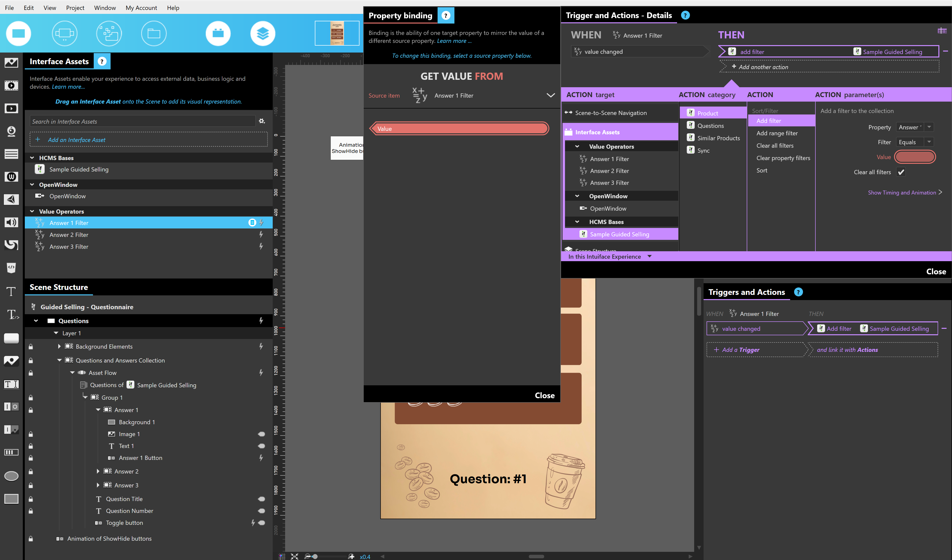952x560 pixels.
Task: Click the folder toolbar icon
Action: pyautogui.click(x=154, y=33)
